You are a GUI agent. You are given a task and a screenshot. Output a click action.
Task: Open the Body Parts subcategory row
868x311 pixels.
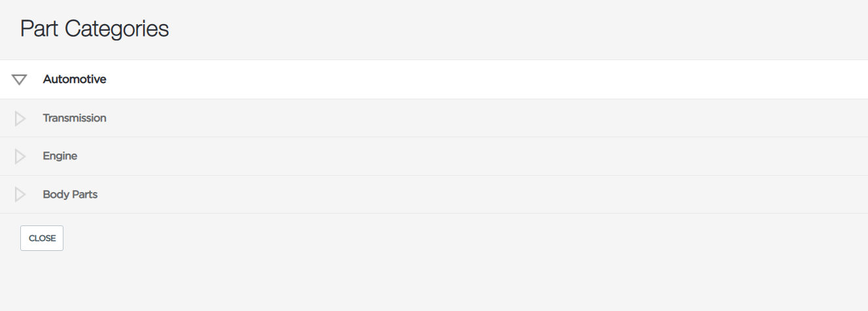434,195
